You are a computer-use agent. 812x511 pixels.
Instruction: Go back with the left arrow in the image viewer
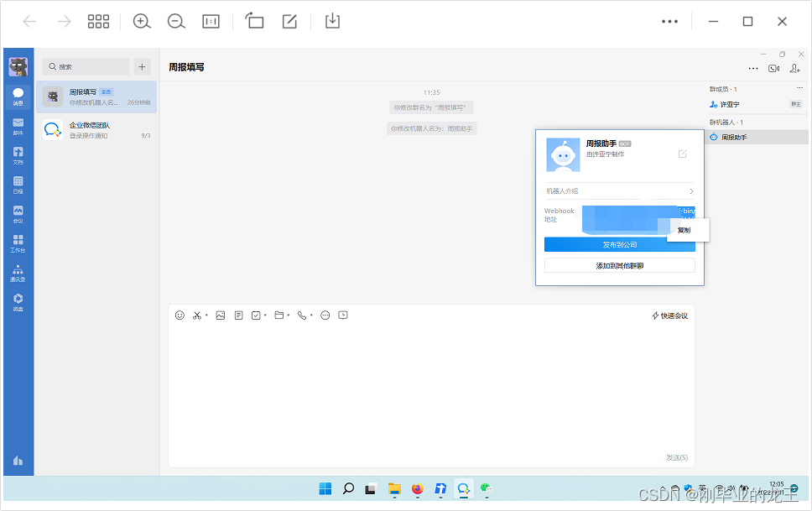[x=29, y=21]
